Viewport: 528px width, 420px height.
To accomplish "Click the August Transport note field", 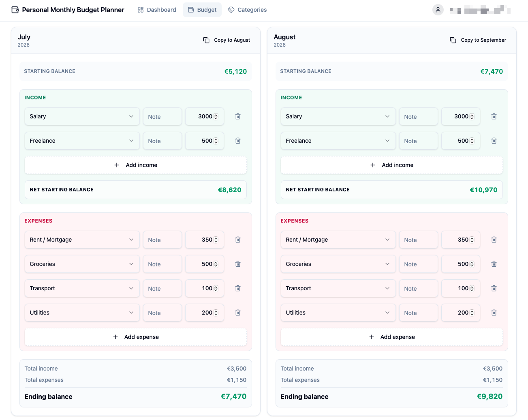I will pyautogui.click(x=419, y=288).
